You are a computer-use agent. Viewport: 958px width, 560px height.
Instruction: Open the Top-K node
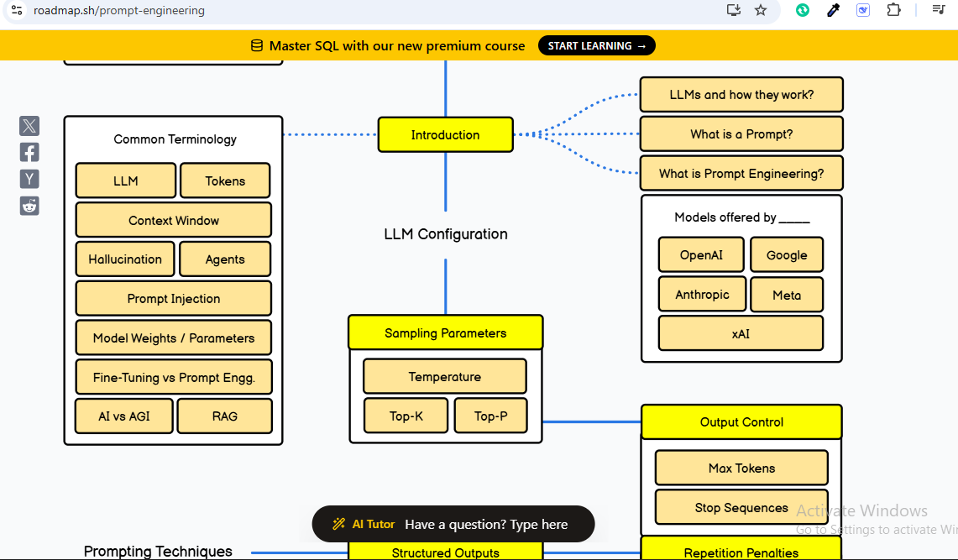(x=406, y=416)
